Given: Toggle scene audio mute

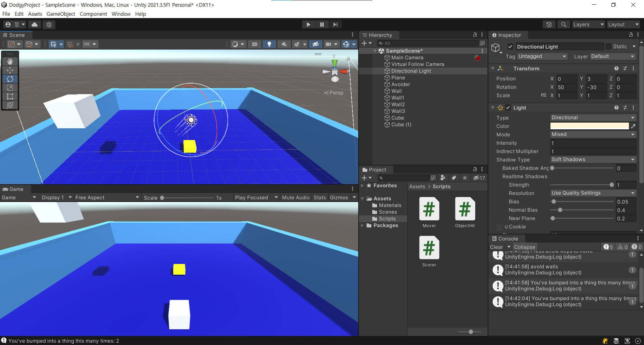Looking at the screenshot, I should [x=284, y=44].
